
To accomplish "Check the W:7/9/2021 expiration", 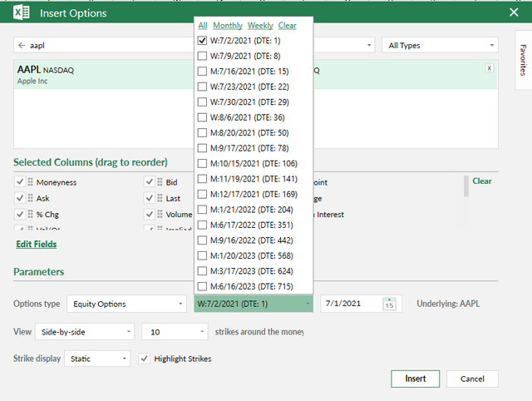I will [202, 56].
